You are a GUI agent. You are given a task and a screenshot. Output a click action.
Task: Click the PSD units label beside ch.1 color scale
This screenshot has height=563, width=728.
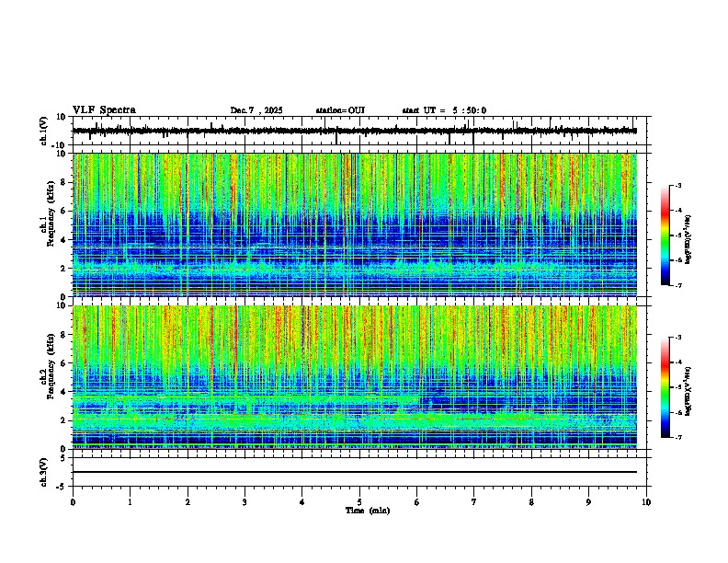click(x=688, y=239)
